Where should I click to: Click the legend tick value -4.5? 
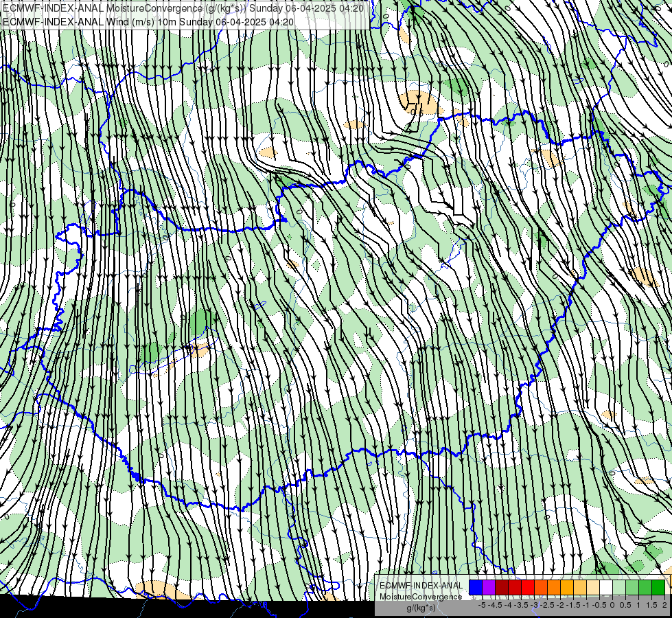(x=495, y=605)
